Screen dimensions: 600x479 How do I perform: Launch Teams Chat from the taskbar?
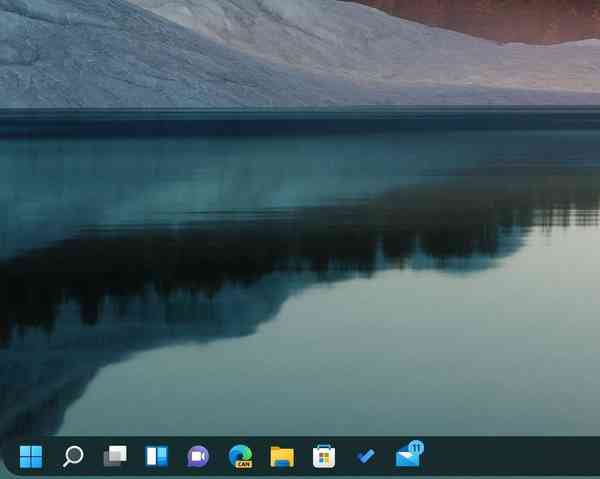(198, 457)
